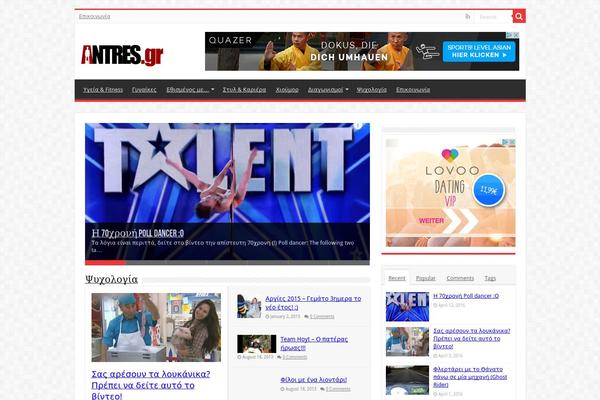
Task: Click clock icon next to January 2, 2015
Action: (267, 317)
